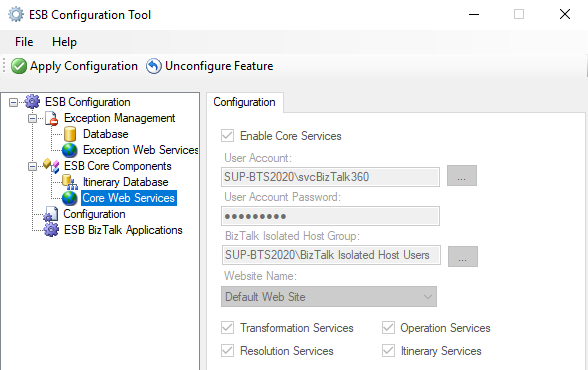Select the Itinerary Database tree label
Viewport: 588px width, 370px height.
click(x=126, y=182)
